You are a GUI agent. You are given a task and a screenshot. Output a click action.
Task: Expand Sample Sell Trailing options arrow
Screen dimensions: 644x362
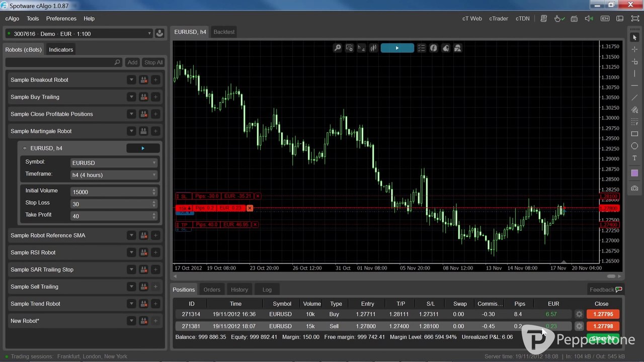coord(131,287)
